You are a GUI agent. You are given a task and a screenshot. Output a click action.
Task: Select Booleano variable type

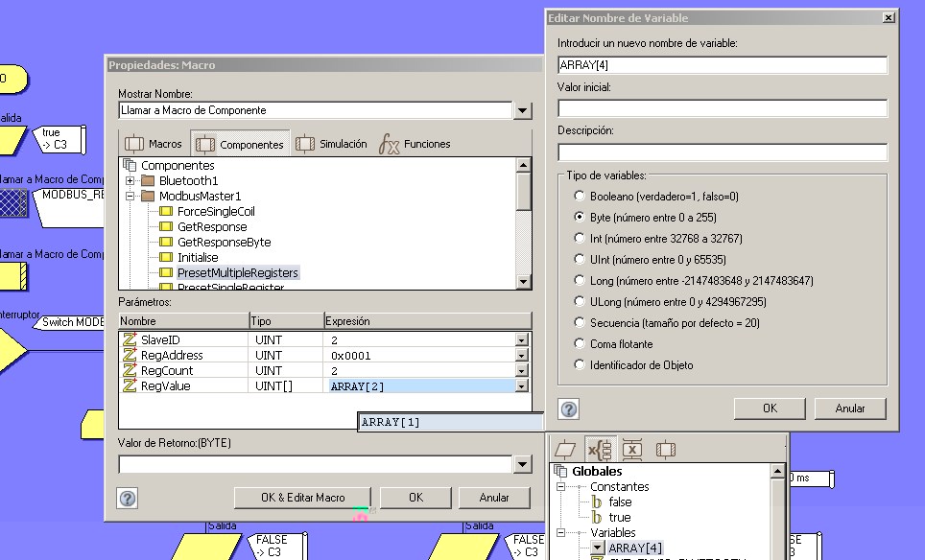coord(580,196)
